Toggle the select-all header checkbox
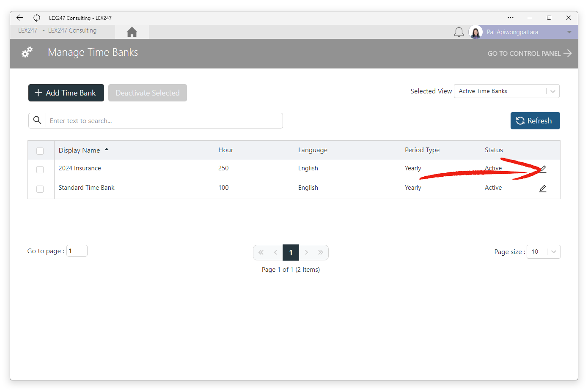The width and height of the screenshot is (588, 391). (x=40, y=151)
